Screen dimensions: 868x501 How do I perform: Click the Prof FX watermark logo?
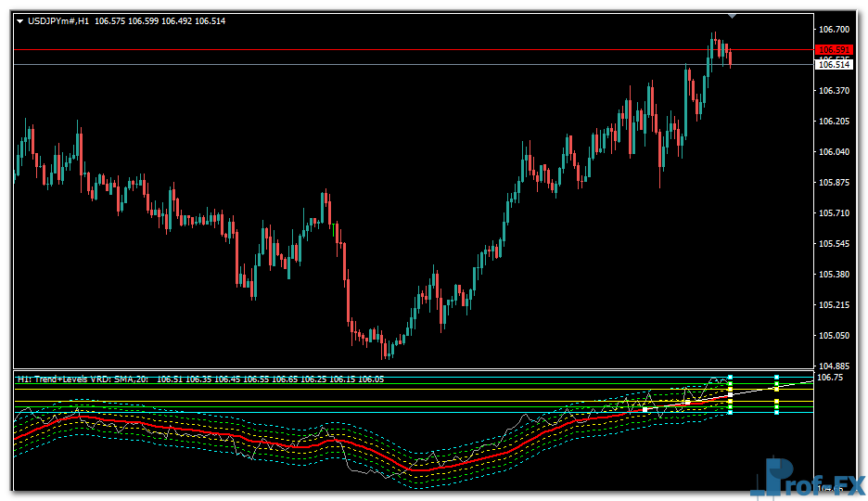[x=809, y=480]
